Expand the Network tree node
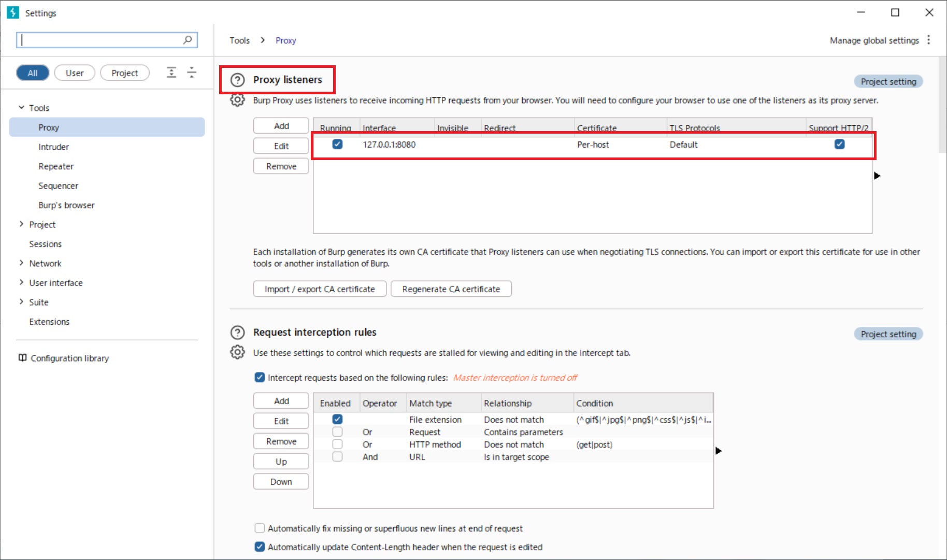Image resolution: width=947 pixels, height=560 pixels. pyautogui.click(x=21, y=263)
